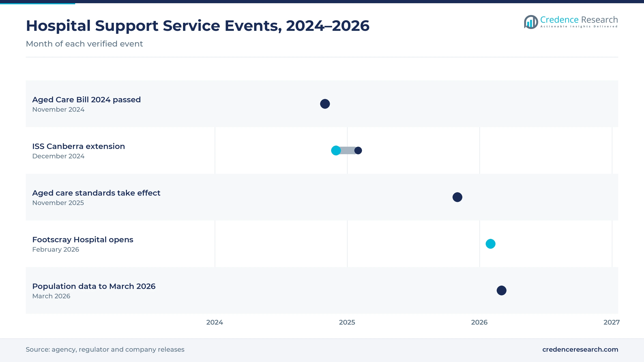The image size is (644, 362).
Task: Click the 2026 axis label
Action: point(479,322)
